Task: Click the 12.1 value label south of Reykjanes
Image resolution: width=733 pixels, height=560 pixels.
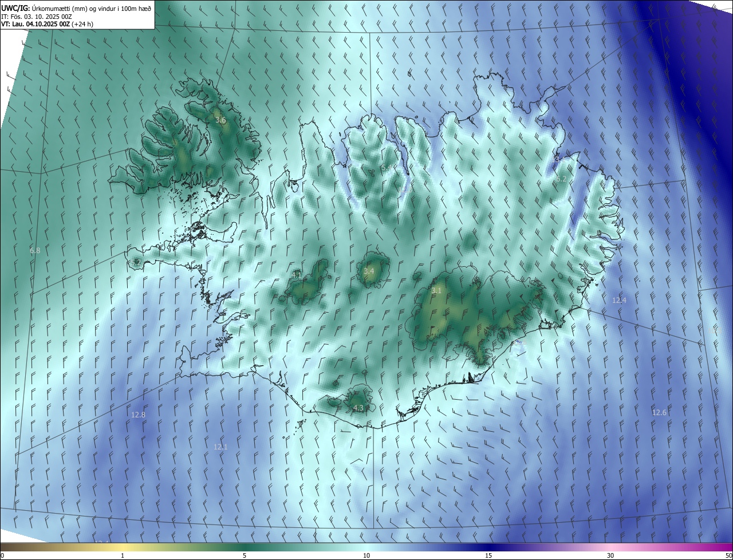Action: coord(220,447)
